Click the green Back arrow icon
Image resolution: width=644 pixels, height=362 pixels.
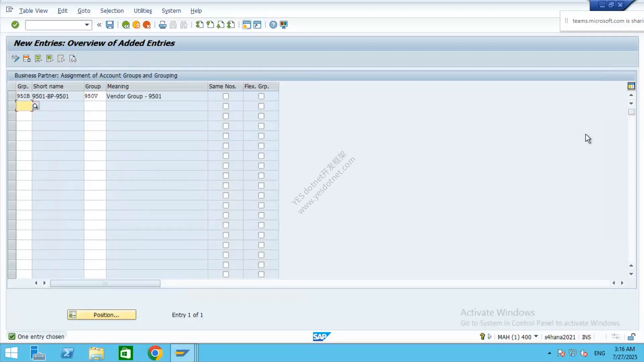coord(126,25)
